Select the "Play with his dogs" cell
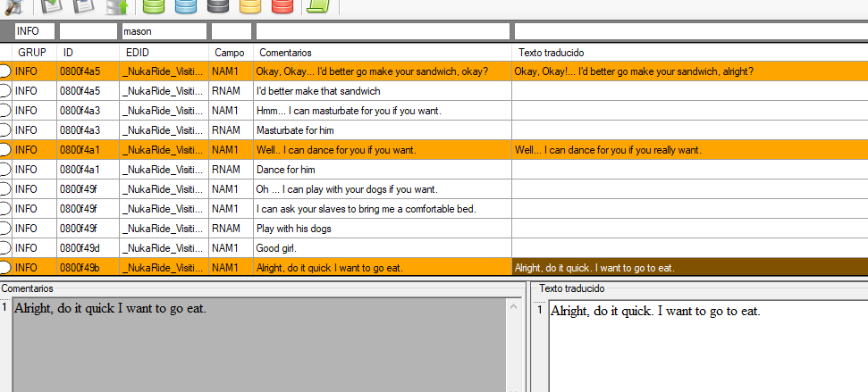868x392 pixels. coord(383,229)
